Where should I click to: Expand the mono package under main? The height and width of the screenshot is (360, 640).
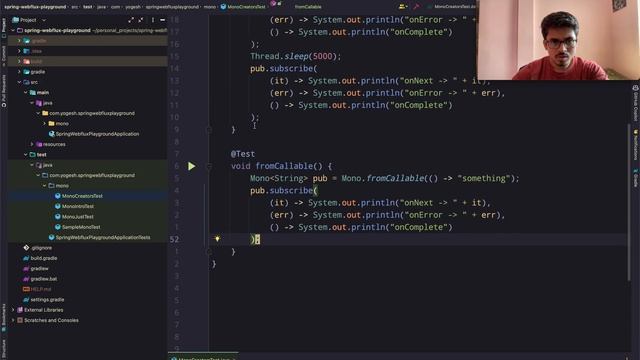44,123
